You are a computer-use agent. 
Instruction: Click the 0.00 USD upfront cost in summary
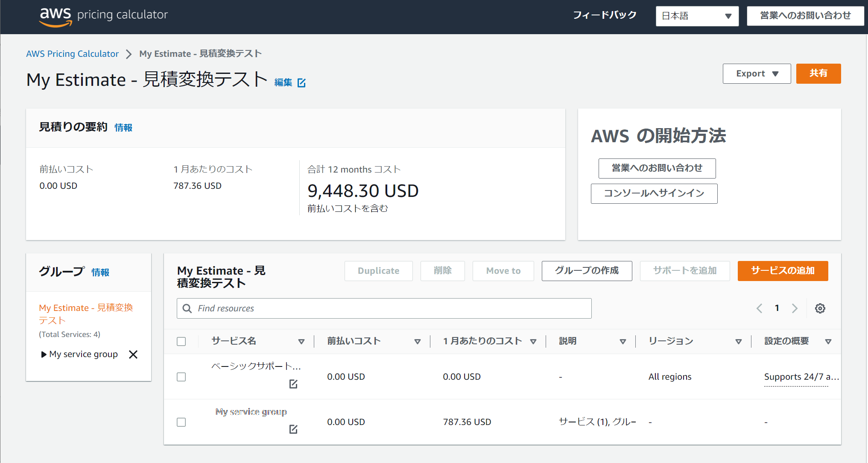pos(58,186)
